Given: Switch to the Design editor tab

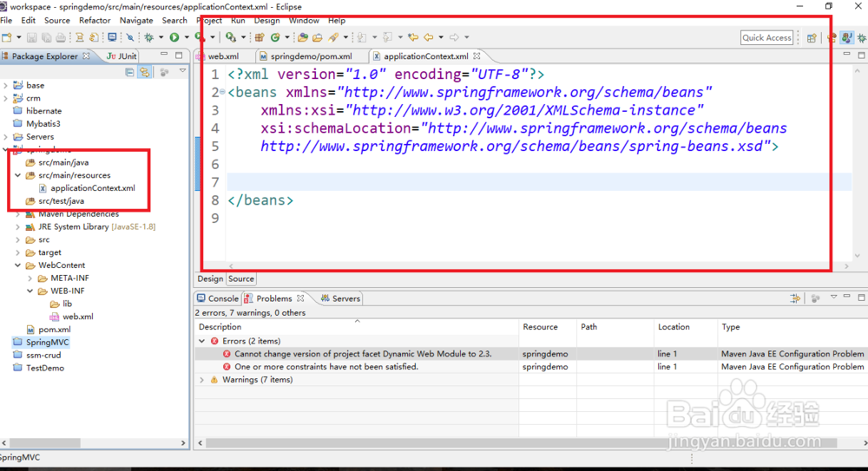Looking at the screenshot, I should [x=210, y=279].
